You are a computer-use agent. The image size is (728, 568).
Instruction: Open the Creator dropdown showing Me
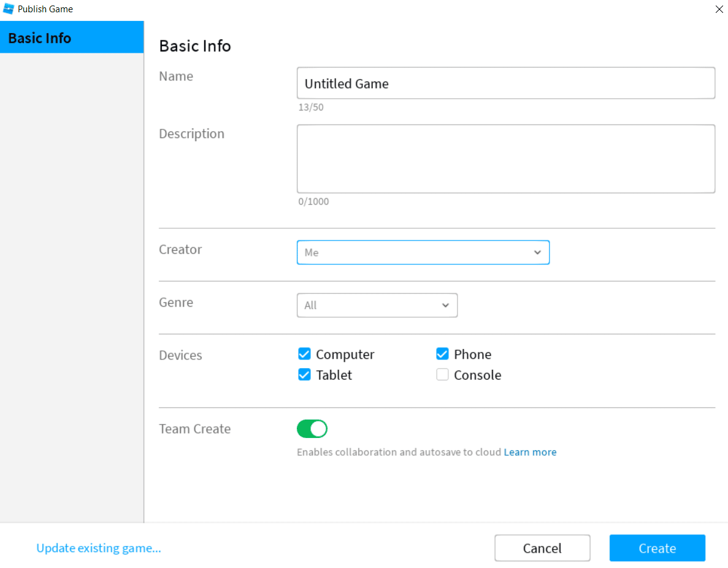tap(423, 252)
